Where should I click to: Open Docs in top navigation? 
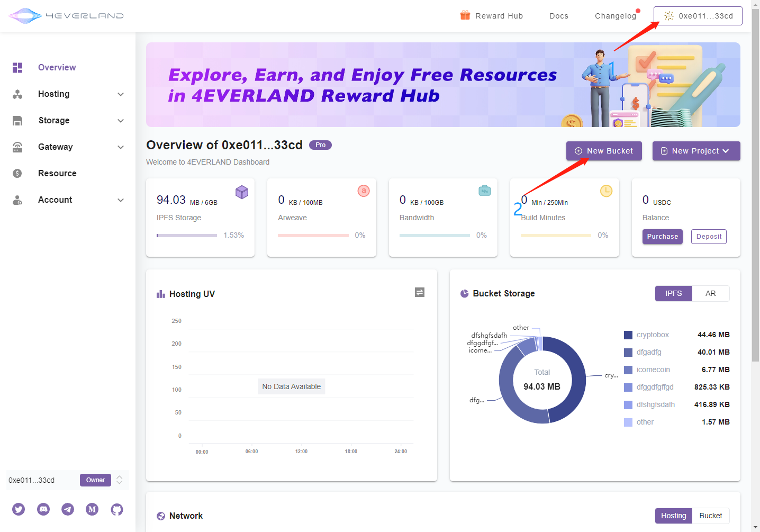point(559,16)
